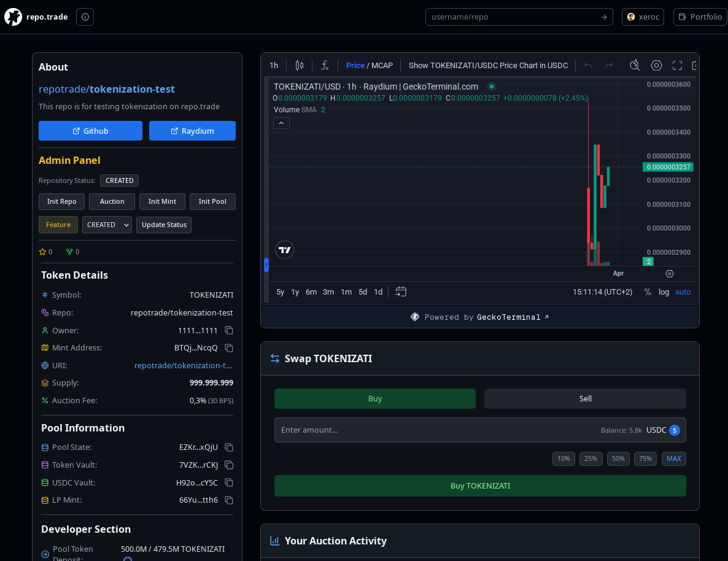Open timezone selector 15:11:14 (UTC+2)
The image size is (728, 561).
tap(602, 292)
